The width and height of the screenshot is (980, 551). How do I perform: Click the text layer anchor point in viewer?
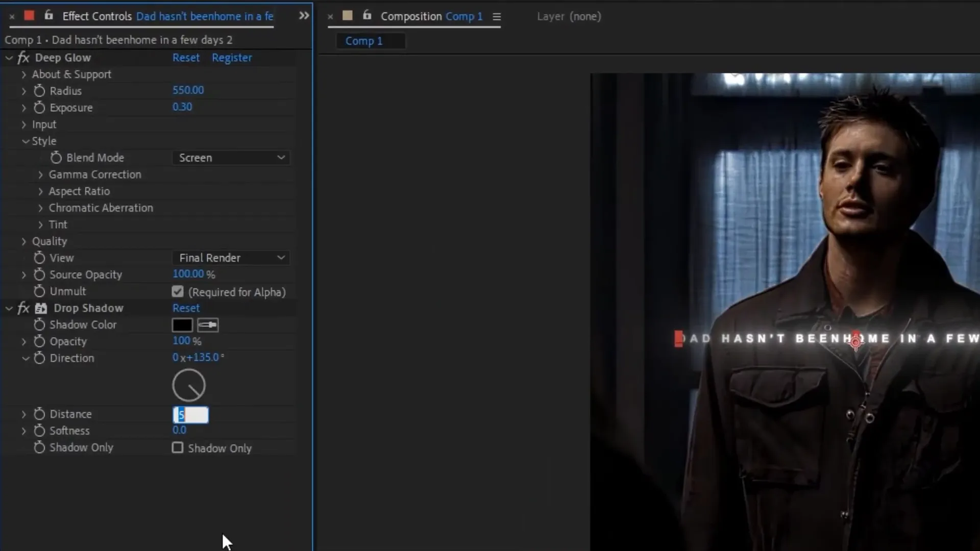pos(856,342)
